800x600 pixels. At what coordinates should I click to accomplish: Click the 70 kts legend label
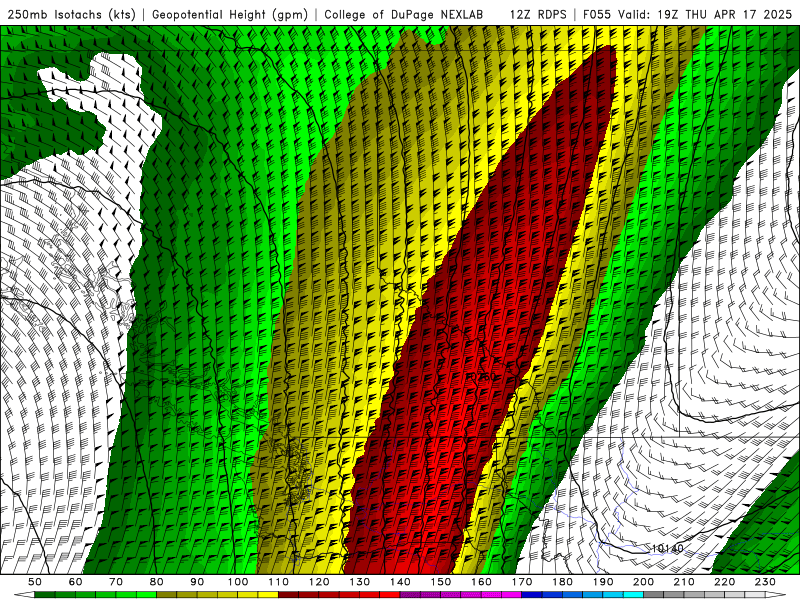pyautogui.click(x=116, y=582)
